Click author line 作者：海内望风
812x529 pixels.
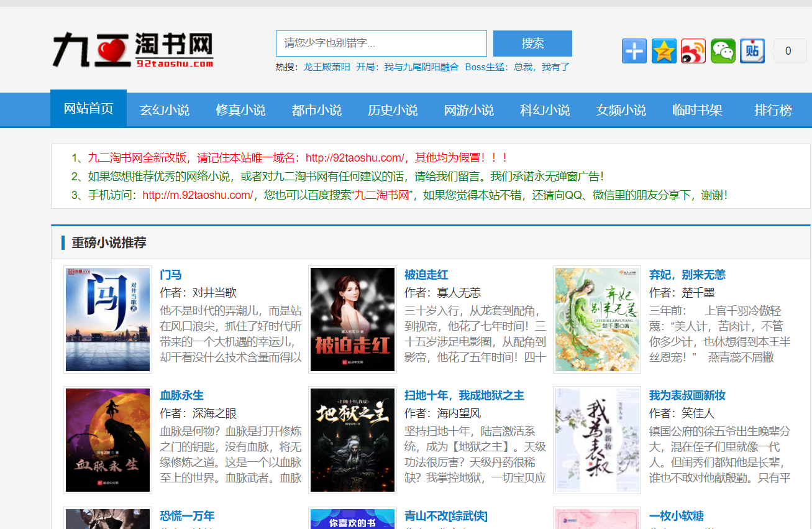(x=443, y=413)
